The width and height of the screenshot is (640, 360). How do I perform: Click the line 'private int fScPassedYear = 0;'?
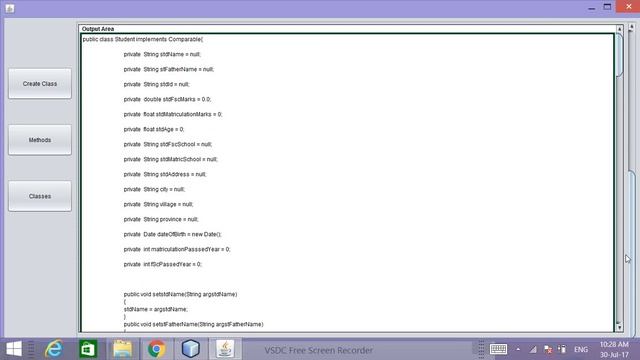(162, 264)
